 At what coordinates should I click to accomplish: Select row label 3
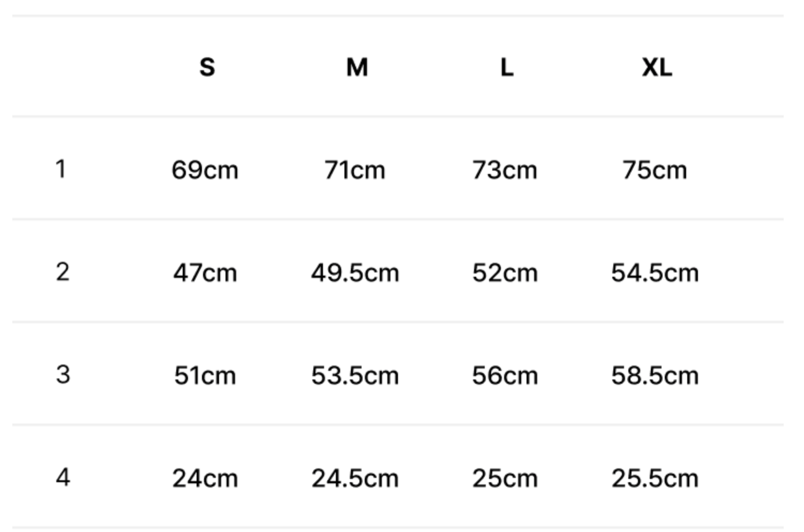coord(63,375)
